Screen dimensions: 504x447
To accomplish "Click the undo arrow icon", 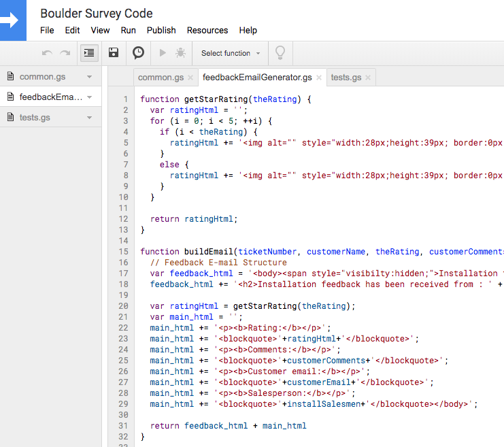I will coord(47,53).
